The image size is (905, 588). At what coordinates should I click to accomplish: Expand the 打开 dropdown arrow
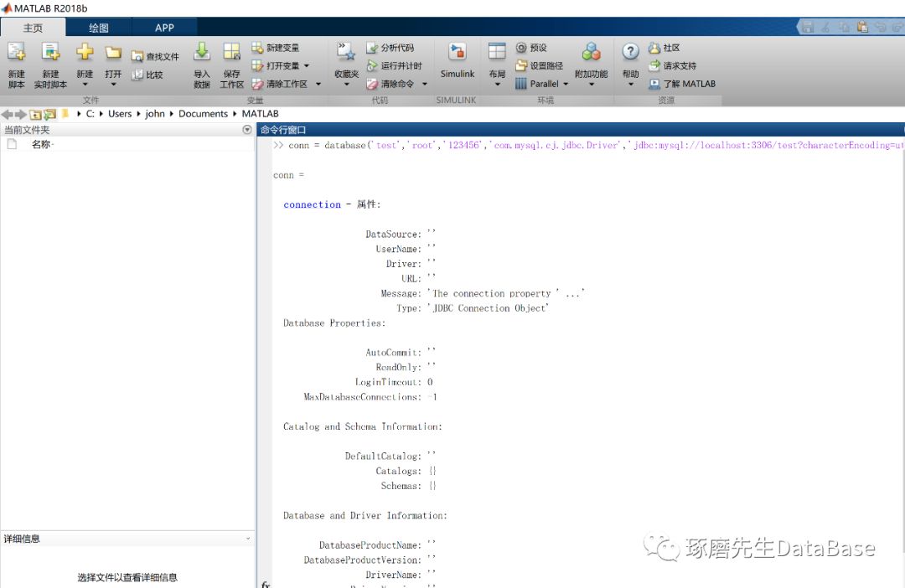pos(113,85)
